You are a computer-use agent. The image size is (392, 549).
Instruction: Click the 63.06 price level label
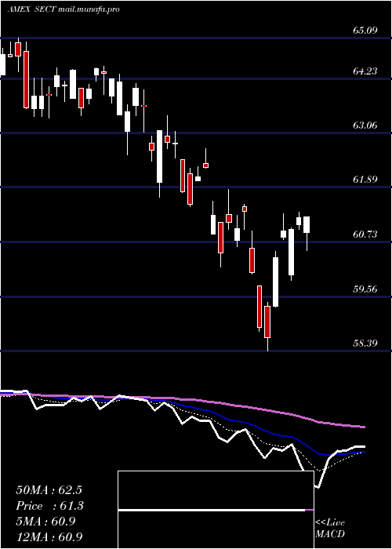[x=365, y=125]
